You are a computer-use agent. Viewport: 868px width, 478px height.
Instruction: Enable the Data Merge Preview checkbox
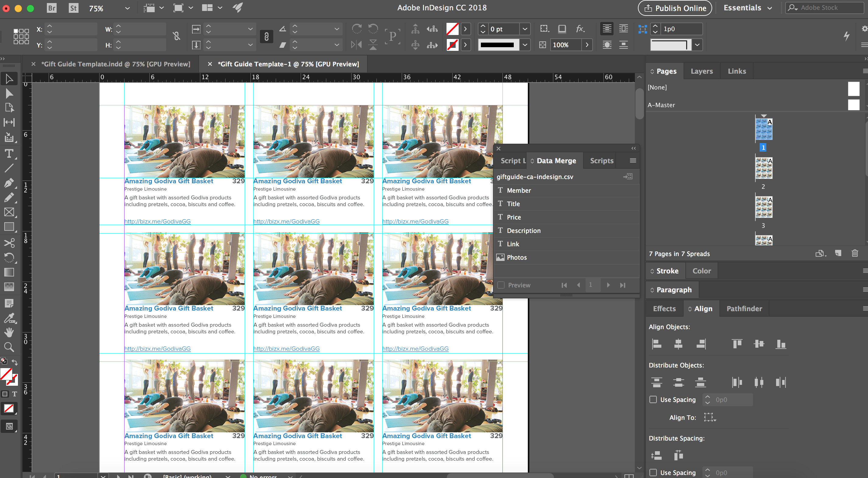[x=501, y=285]
